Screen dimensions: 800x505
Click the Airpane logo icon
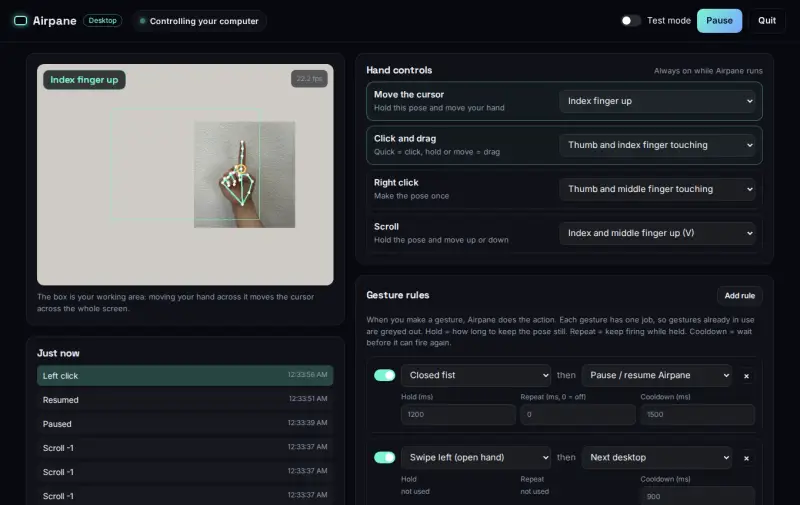click(20, 20)
